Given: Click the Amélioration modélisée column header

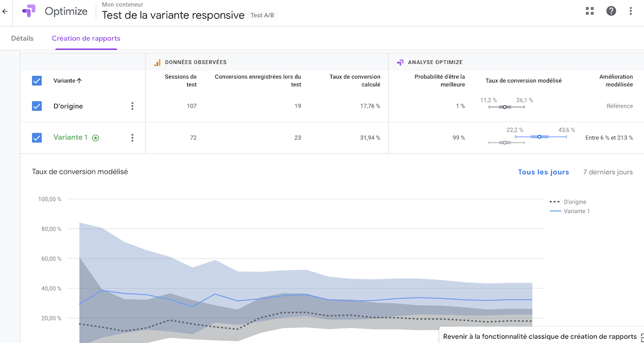Looking at the screenshot, I should click(x=616, y=80).
